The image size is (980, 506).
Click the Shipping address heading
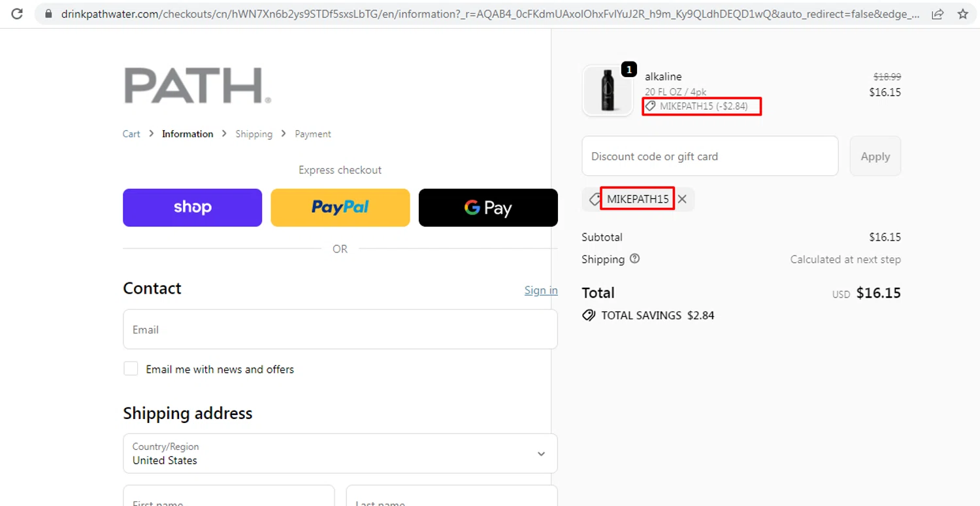click(188, 413)
